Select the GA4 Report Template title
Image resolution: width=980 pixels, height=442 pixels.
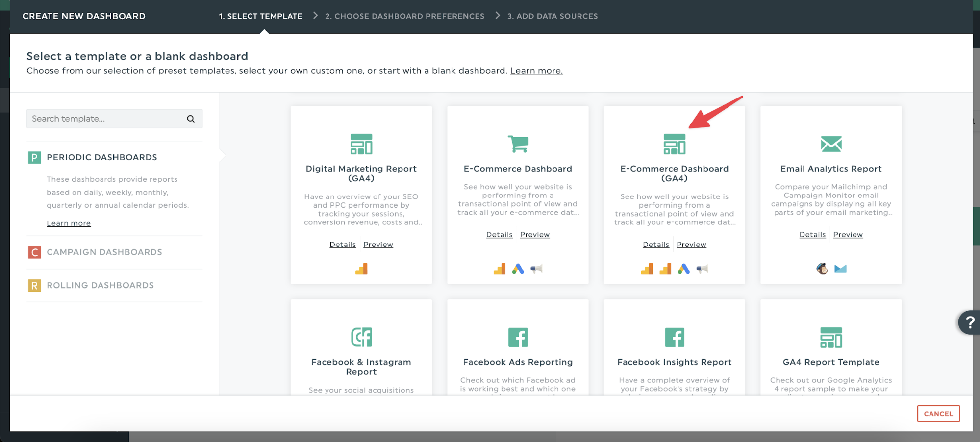pos(831,362)
